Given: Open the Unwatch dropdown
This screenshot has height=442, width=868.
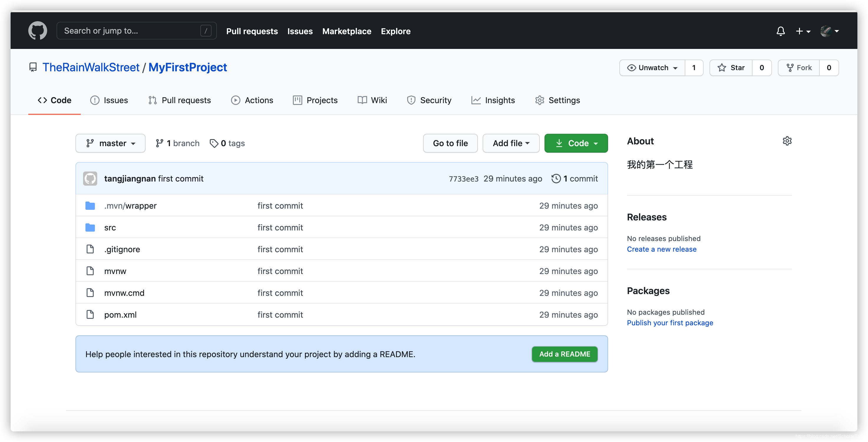Looking at the screenshot, I should 652,68.
